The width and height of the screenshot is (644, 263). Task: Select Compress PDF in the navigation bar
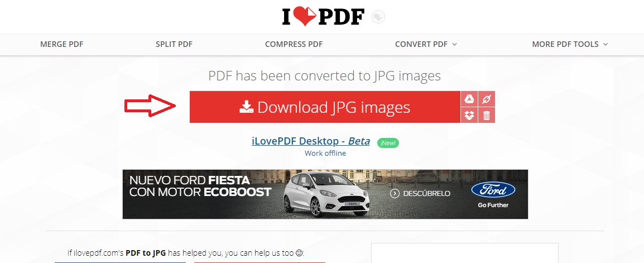[x=294, y=44]
